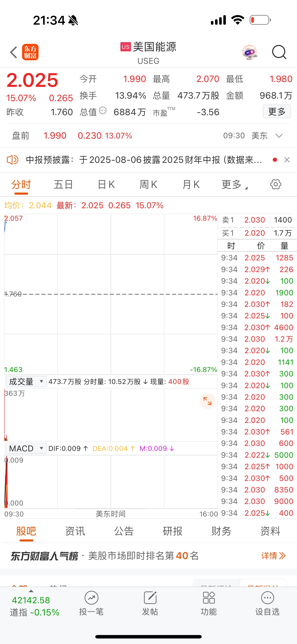
Task: Open the 资讯 tab
Action: point(75,531)
